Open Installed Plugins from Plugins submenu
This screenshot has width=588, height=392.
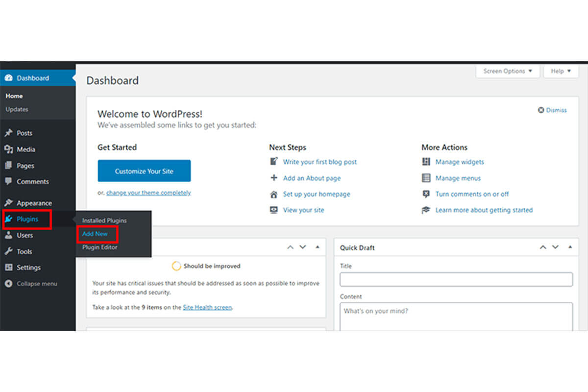click(x=104, y=220)
